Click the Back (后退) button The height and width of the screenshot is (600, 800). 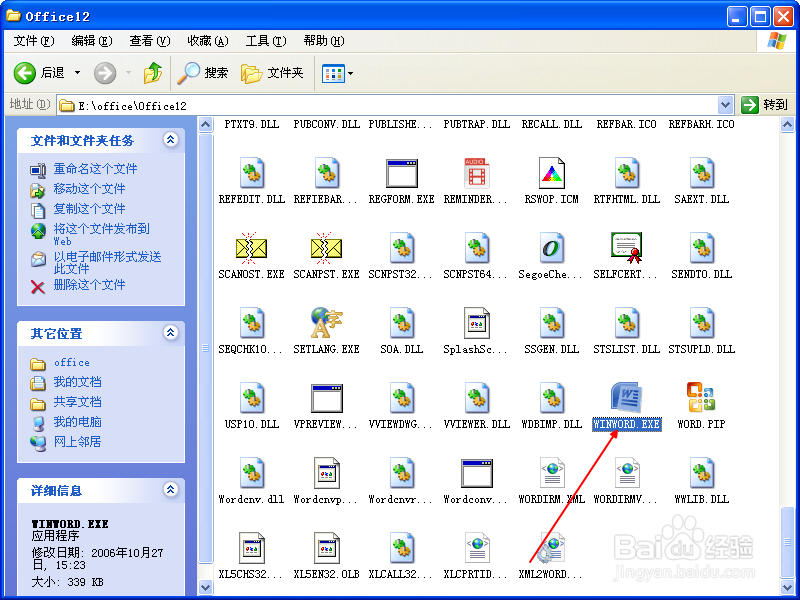(x=39, y=73)
